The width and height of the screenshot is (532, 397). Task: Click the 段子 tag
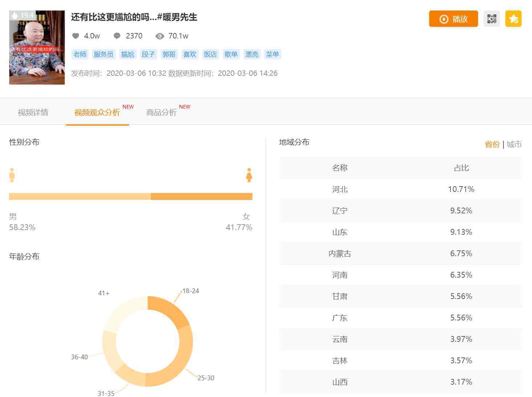click(148, 54)
